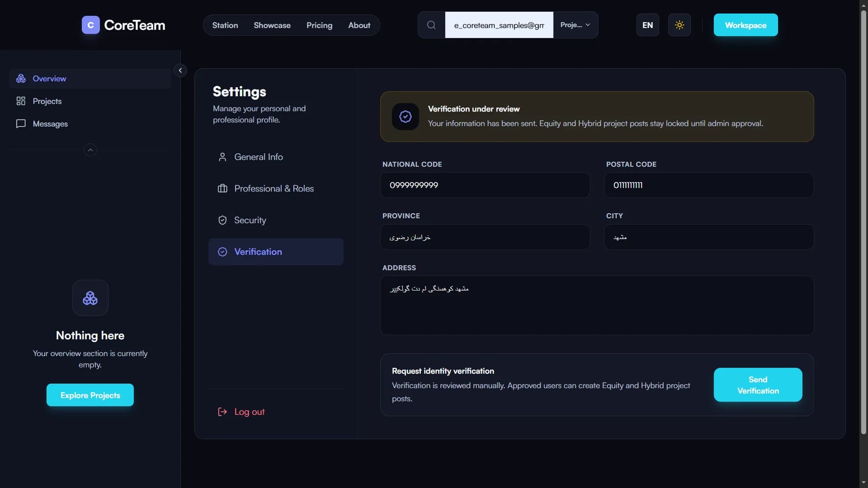
Task: Click the Messages chat bubble icon
Action: 21,124
